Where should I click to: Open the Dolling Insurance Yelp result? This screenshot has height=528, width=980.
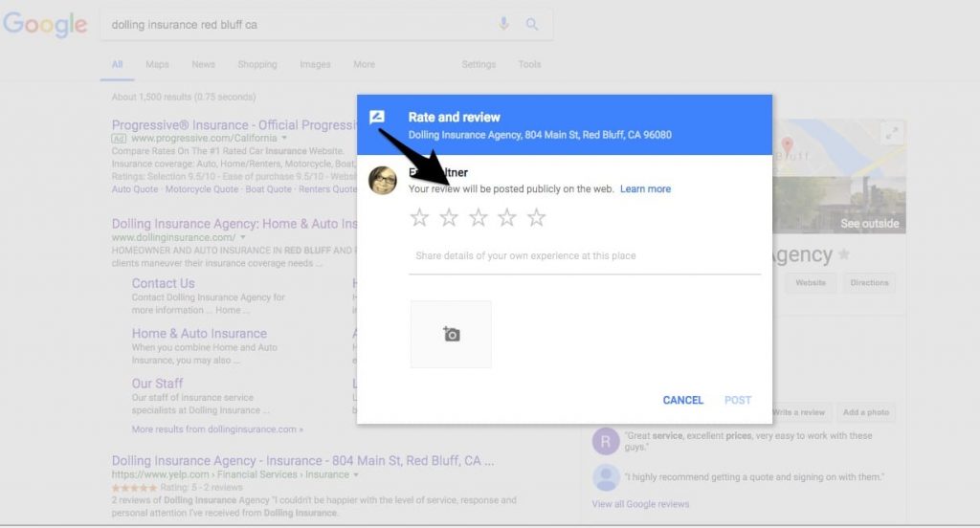coord(302,460)
